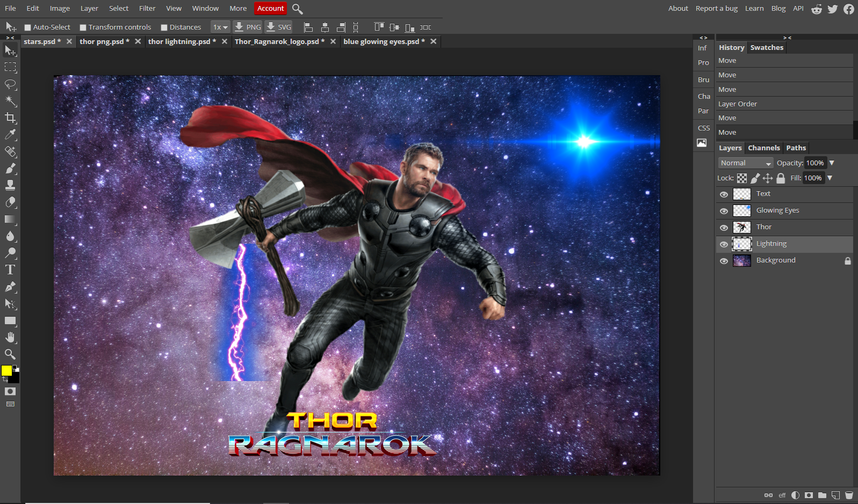Select the Dodge tool
Image resolution: width=858 pixels, height=504 pixels.
(10, 253)
